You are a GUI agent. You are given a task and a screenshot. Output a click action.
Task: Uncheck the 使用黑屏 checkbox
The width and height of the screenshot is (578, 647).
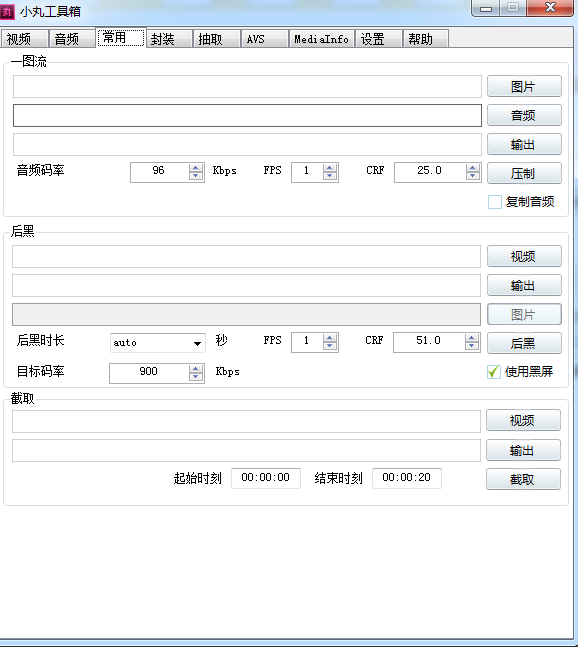pos(494,372)
